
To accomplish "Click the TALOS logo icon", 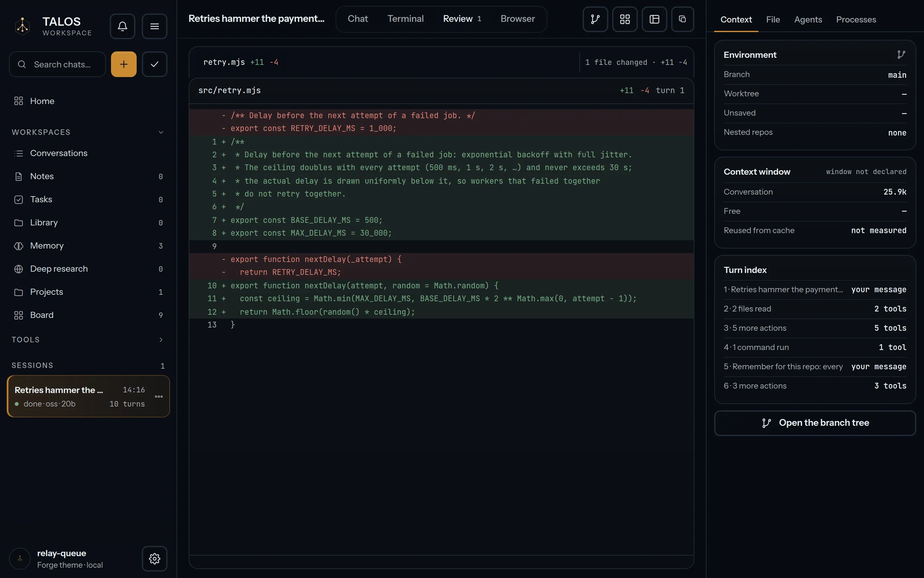I will click(x=22, y=26).
